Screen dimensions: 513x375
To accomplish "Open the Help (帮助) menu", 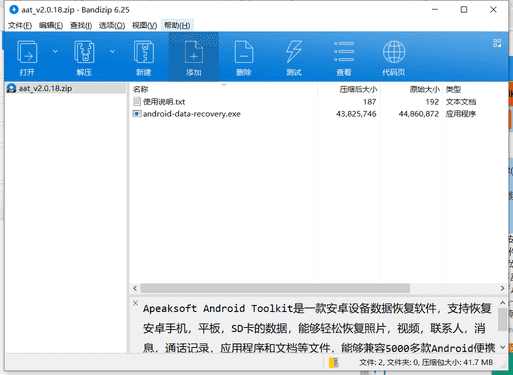I will 177,25.
